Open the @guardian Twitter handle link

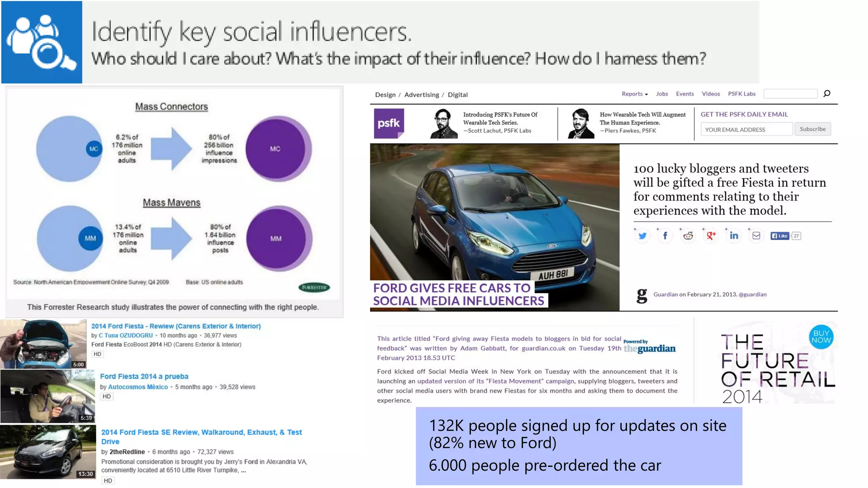(752, 294)
